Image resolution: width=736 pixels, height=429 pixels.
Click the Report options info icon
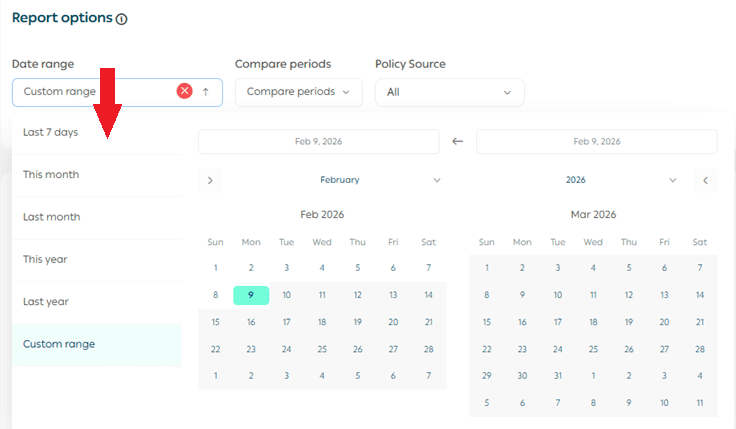[x=122, y=19]
